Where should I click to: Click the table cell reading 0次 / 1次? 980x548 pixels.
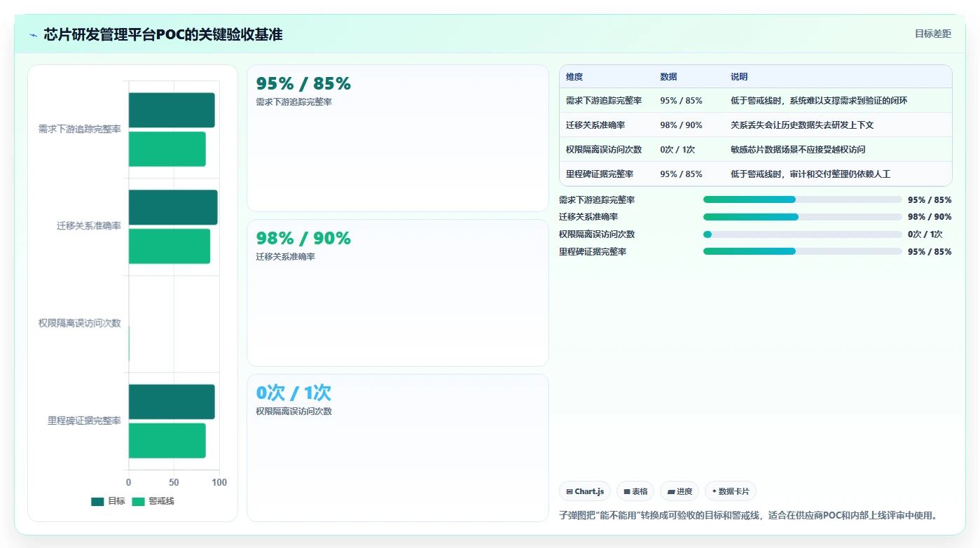pos(677,150)
